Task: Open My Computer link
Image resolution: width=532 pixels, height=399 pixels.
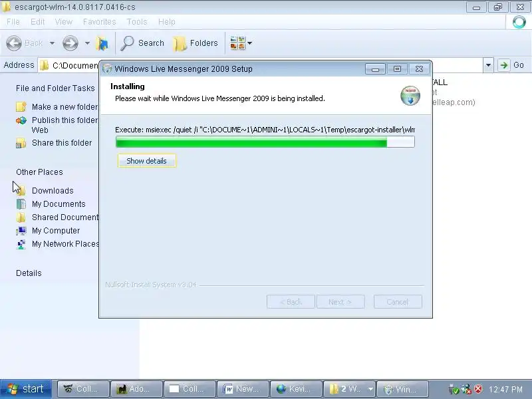Action: (x=56, y=231)
